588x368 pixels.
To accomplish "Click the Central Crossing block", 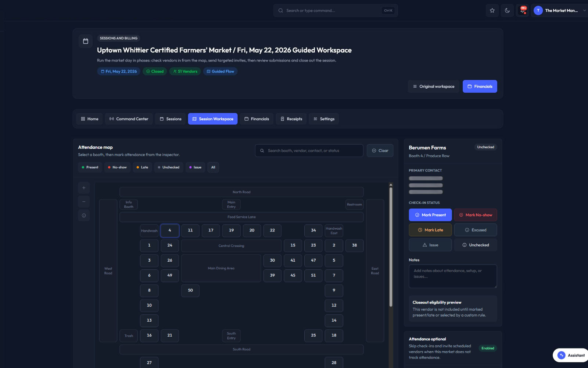I will click(231, 246).
